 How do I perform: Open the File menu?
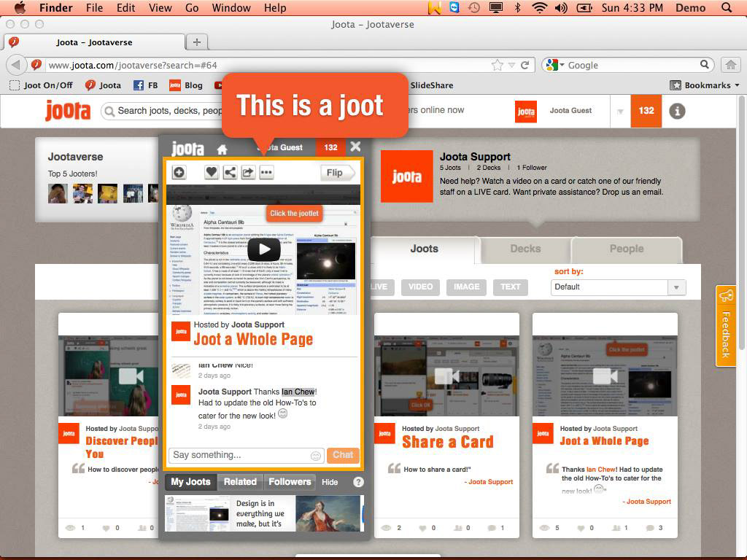[x=94, y=7]
